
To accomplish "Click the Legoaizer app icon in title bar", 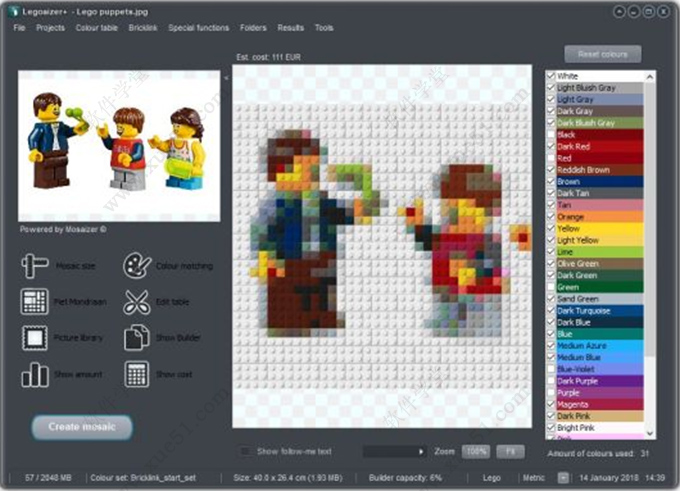I will click(14, 12).
